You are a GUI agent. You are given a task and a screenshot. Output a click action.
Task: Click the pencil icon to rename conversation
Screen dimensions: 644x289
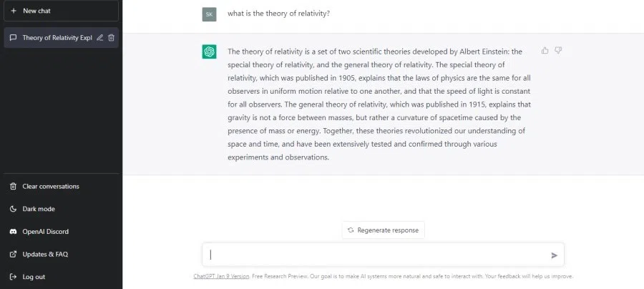[100, 37]
